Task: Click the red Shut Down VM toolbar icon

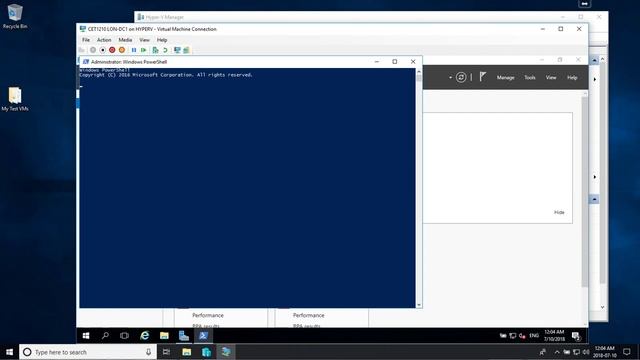Action: pos(112,50)
